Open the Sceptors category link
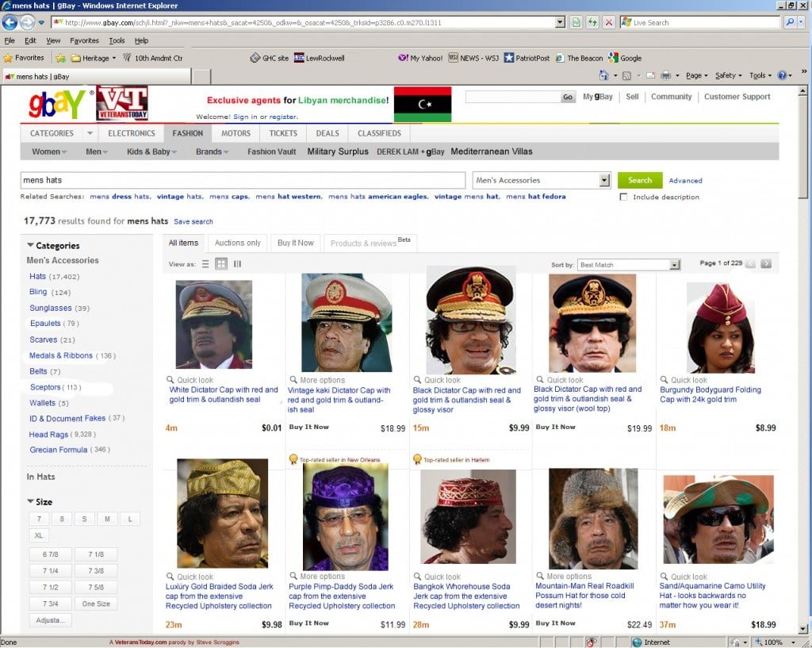The height and width of the screenshot is (648, 812). [x=45, y=387]
